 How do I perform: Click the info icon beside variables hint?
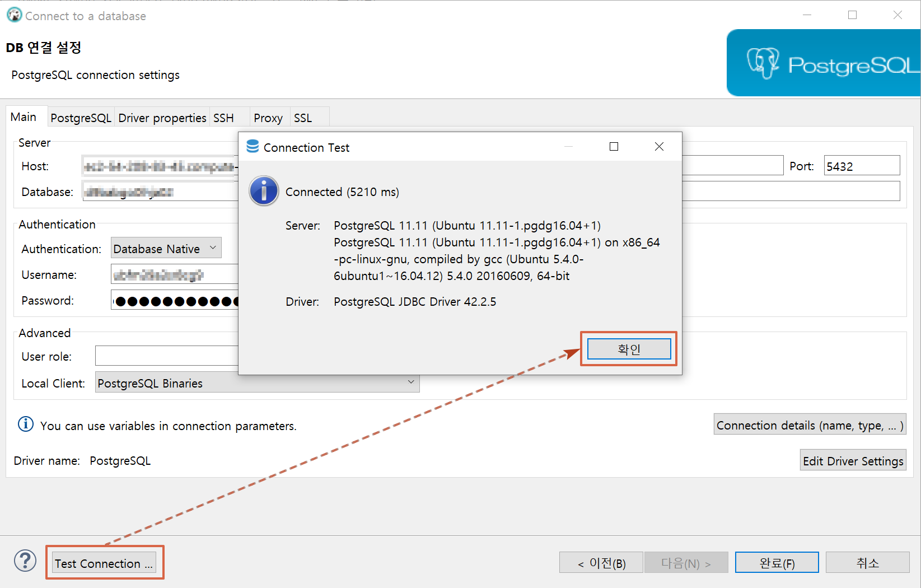26,424
